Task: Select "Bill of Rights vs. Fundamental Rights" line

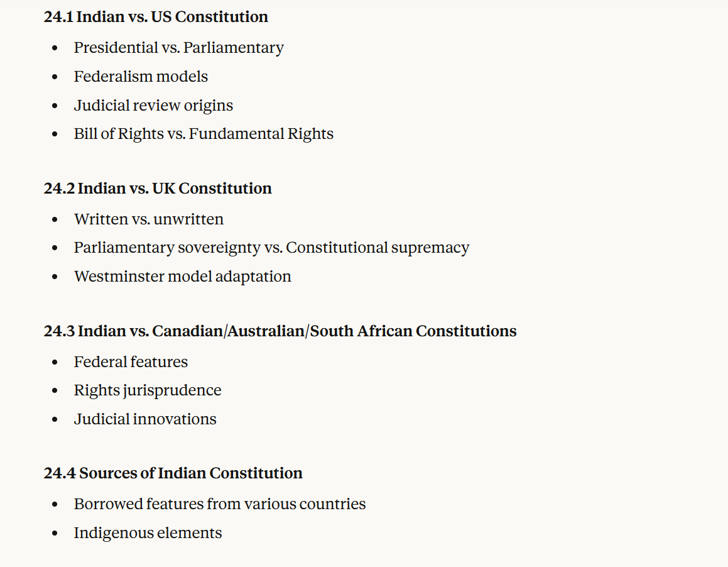Action: point(204,134)
